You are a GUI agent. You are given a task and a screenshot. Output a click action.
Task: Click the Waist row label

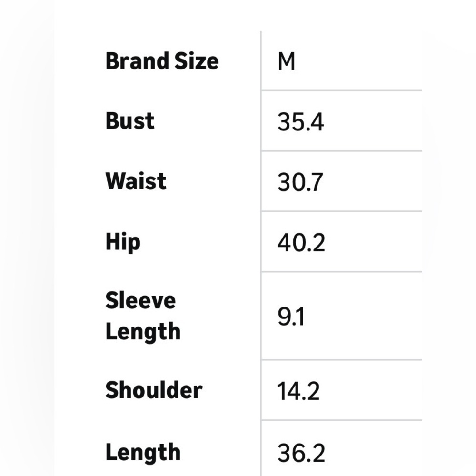pos(136,181)
